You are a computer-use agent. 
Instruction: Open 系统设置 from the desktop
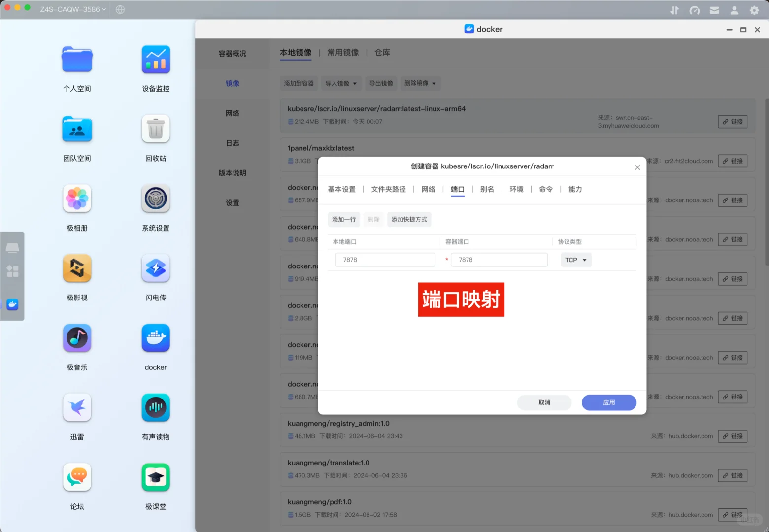click(155, 199)
